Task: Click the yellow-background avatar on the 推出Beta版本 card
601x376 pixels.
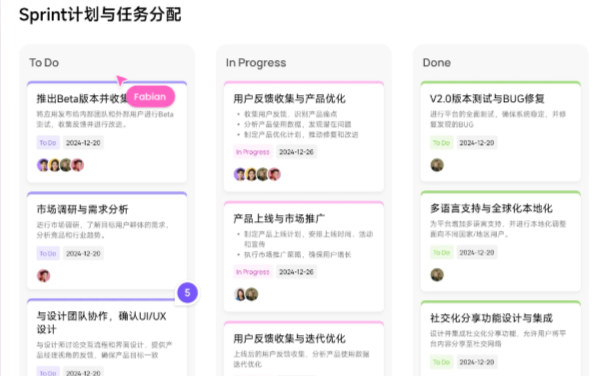Action: 55,165
